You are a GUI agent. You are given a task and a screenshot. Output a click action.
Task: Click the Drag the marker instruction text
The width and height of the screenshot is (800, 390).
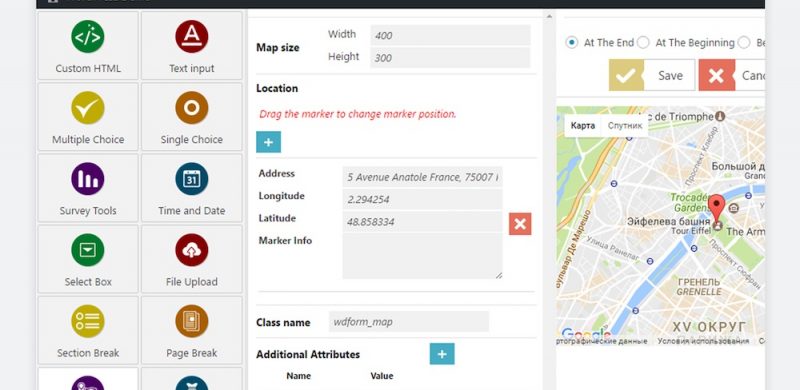(x=358, y=114)
